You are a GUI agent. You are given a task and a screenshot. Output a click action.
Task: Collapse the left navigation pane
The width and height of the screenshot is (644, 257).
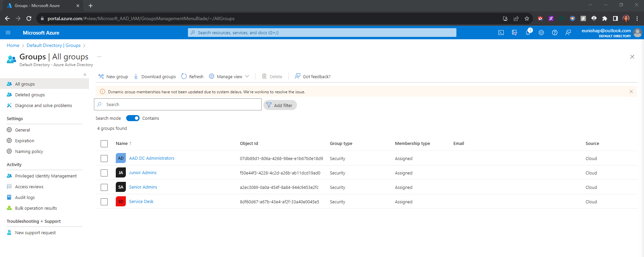tap(85, 74)
